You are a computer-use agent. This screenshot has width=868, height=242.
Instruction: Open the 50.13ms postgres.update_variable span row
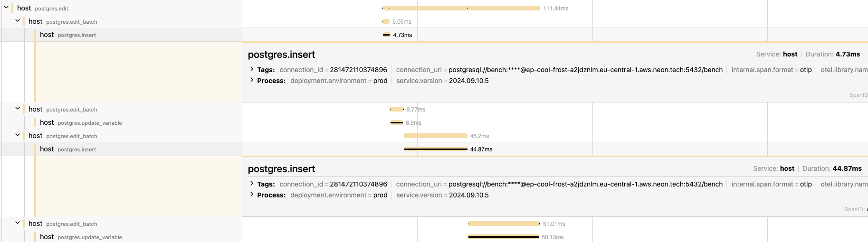[89, 237]
